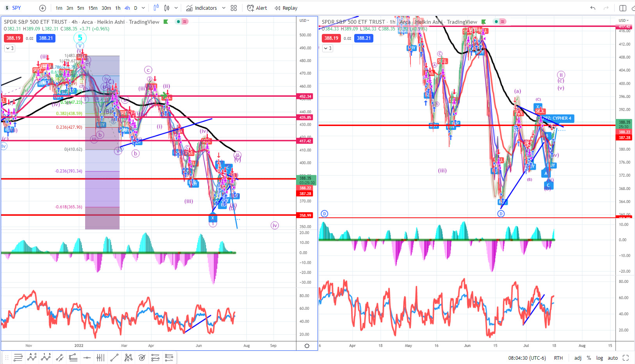Toggle the auto scale
The width and height of the screenshot is (635, 364).
(613, 358)
